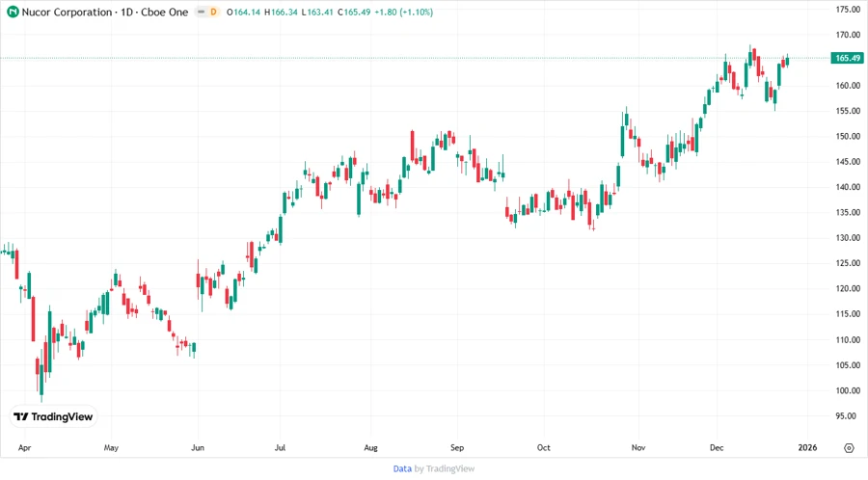
Task: Click the 120.00 price axis label
Action: click(848, 288)
